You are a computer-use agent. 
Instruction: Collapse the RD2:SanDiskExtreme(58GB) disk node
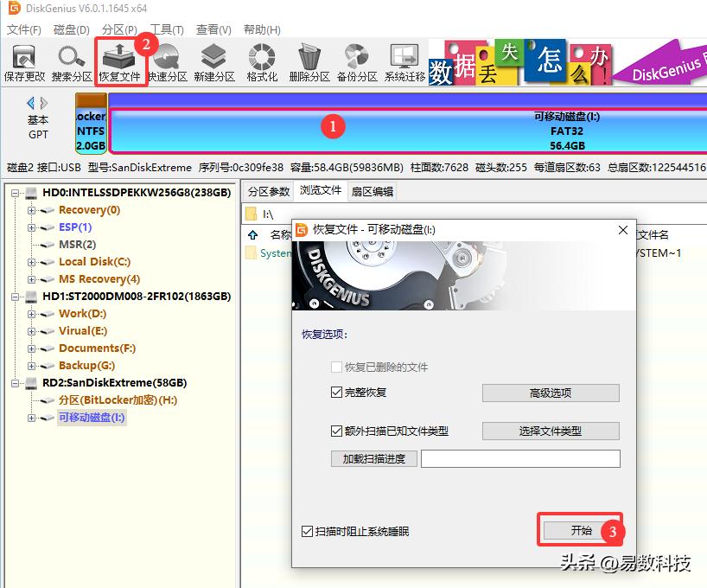click(x=16, y=383)
